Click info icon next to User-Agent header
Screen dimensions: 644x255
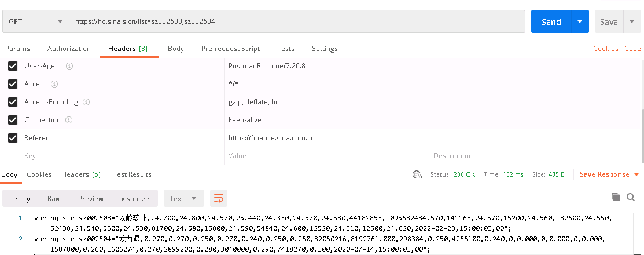69,66
